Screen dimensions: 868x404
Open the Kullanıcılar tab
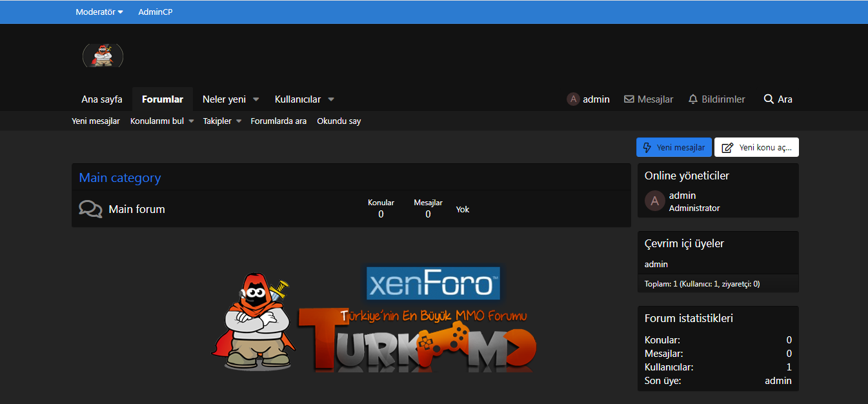click(298, 99)
